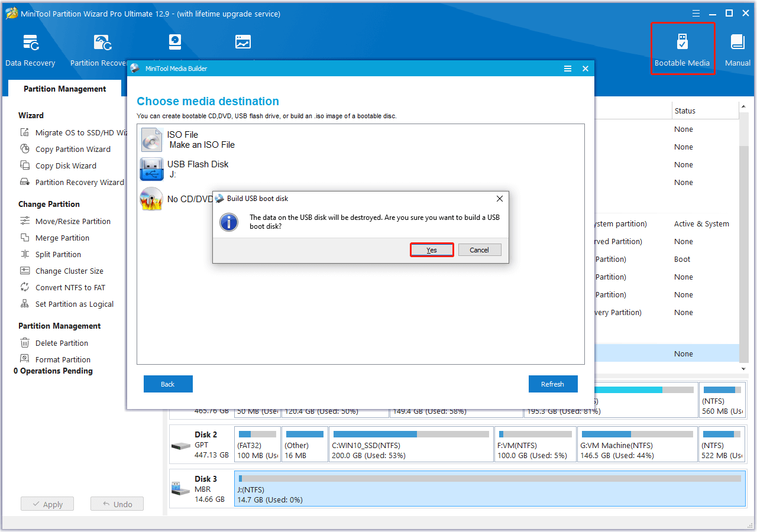
Task: Click the Apply button
Action: (47, 504)
